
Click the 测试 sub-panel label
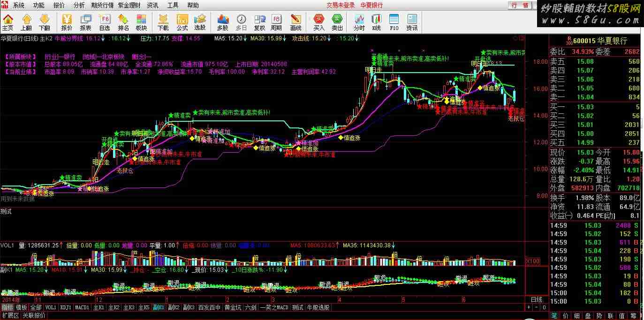click(x=7, y=211)
